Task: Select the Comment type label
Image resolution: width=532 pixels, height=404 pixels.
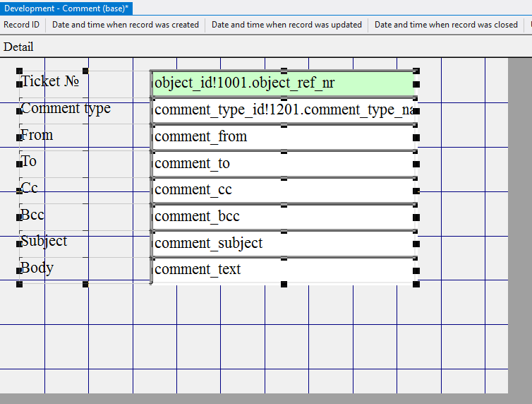Action: 66,109
